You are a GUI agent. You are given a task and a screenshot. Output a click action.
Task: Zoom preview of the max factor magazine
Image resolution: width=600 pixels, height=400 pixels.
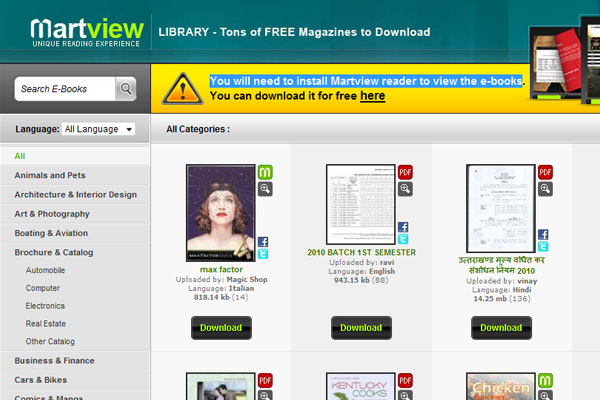click(x=265, y=189)
